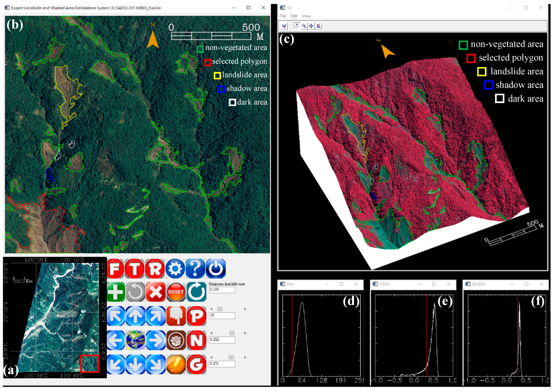Click the right arrow of the 0.271 slider
The width and height of the screenshot is (554, 392).
click(245, 357)
